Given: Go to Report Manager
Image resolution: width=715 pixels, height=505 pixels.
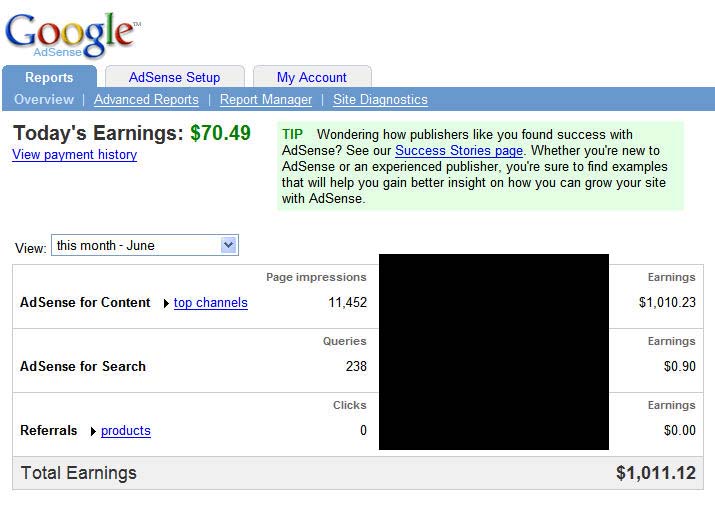Looking at the screenshot, I should (266, 99).
